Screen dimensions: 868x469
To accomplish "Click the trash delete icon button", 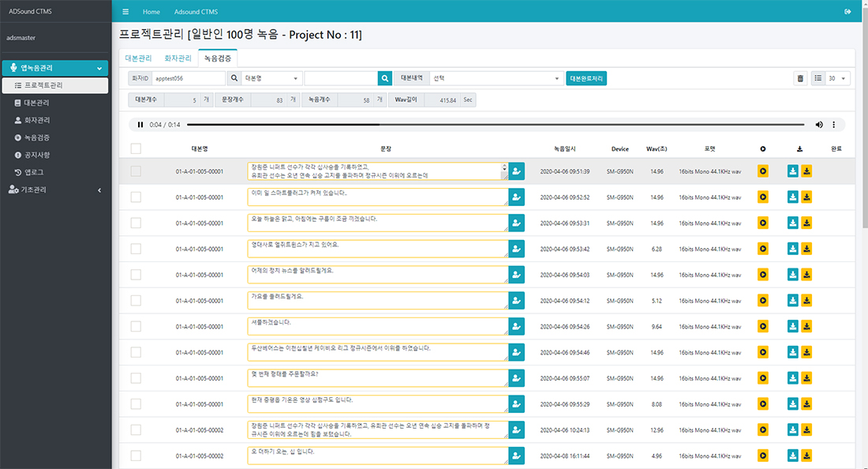I will (x=800, y=79).
